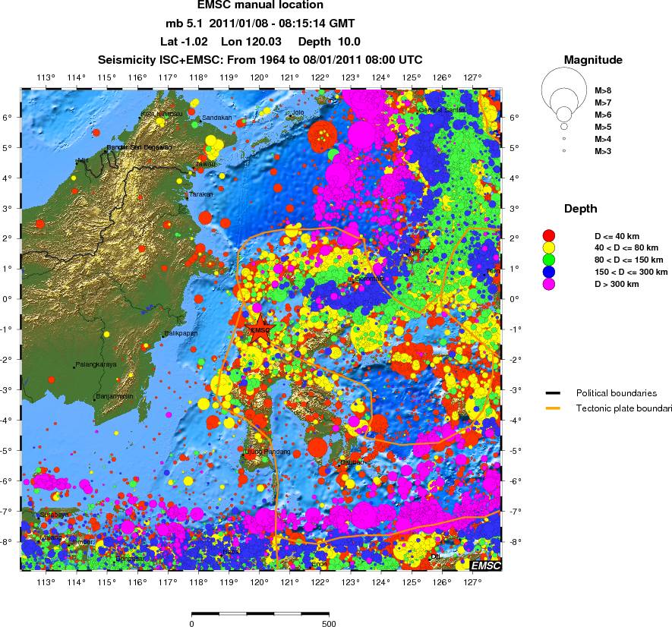The width and height of the screenshot is (672, 627).
Task: Click the Tarakan city label
Action: [201, 194]
